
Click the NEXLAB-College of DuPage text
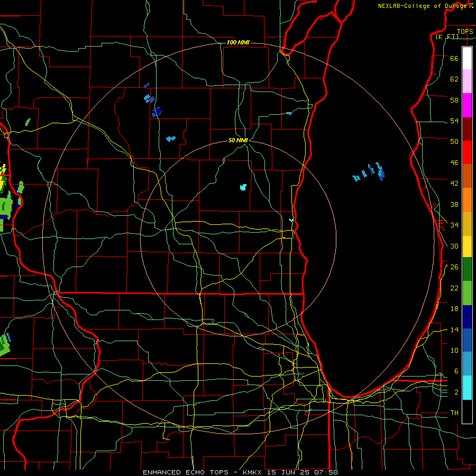pyautogui.click(x=422, y=6)
